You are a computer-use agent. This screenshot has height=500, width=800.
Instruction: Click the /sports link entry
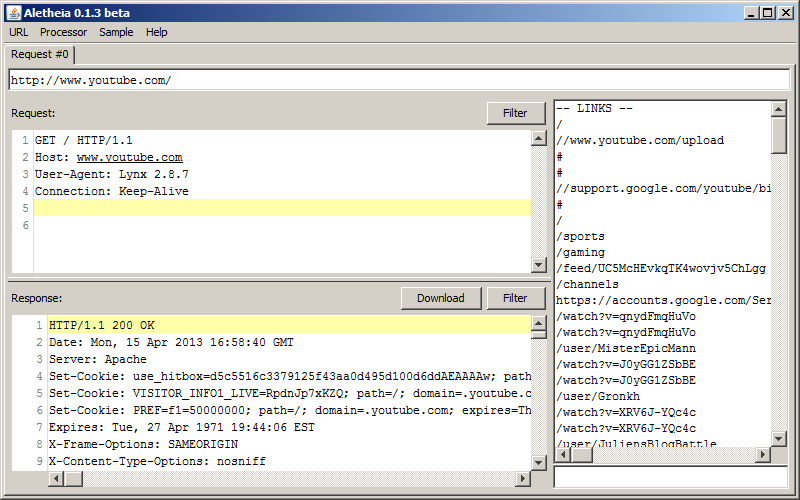coord(581,236)
